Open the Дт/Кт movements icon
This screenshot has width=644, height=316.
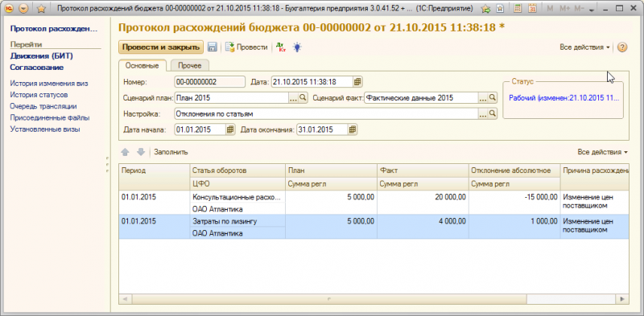281,47
